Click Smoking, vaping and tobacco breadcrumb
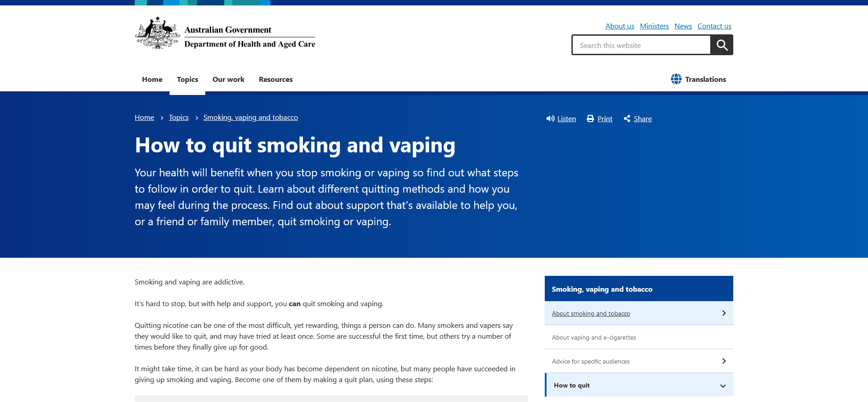 pyautogui.click(x=250, y=118)
